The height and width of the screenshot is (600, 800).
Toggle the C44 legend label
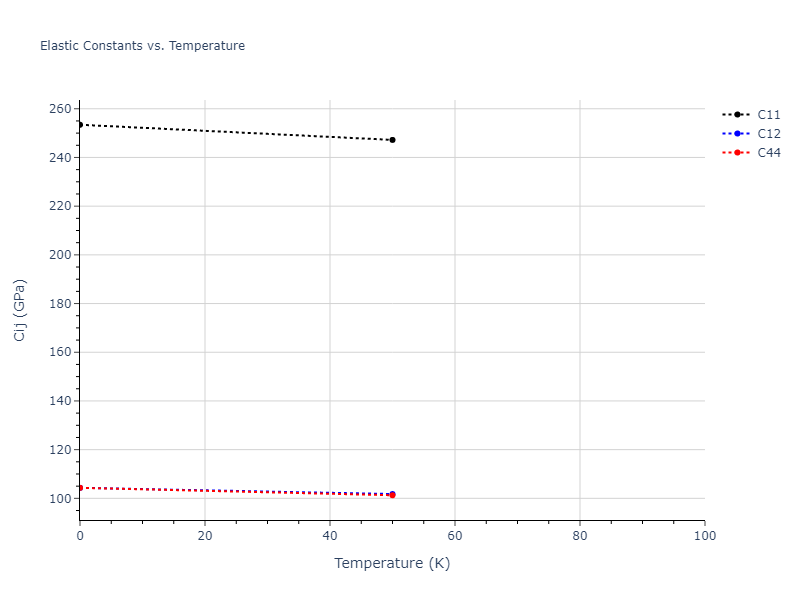pyautogui.click(x=768, y=152)
